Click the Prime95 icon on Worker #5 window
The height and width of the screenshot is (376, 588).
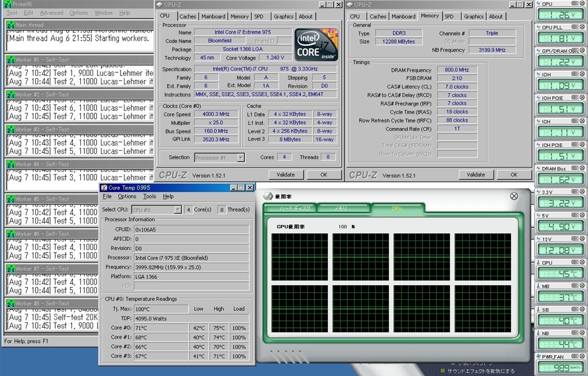[11, 199]
